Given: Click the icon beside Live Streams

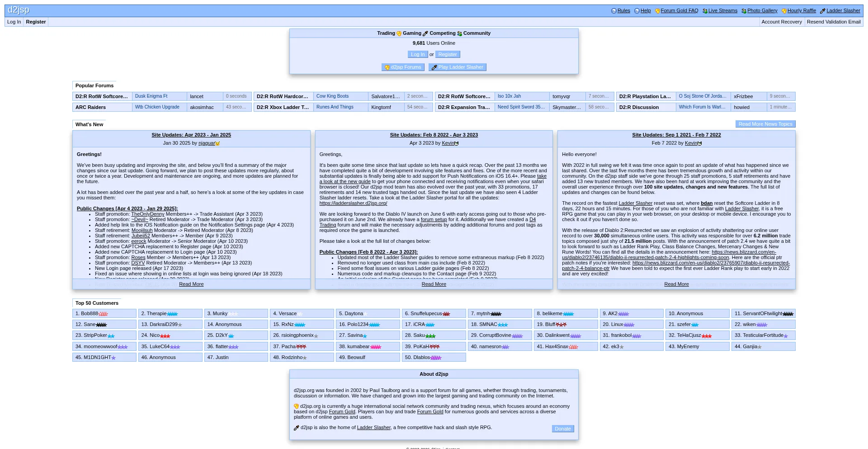Looking at the screenshot, I should click(x=705, y=11).
